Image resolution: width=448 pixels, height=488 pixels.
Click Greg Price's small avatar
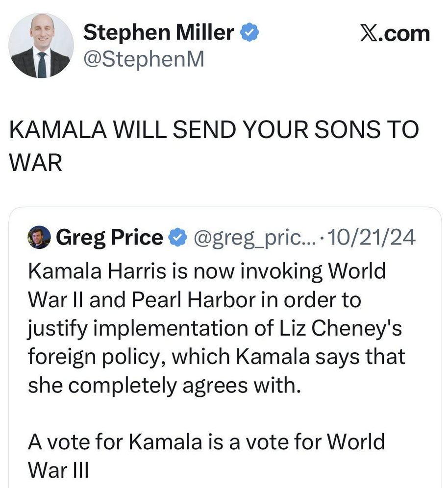tap(40, 238)
